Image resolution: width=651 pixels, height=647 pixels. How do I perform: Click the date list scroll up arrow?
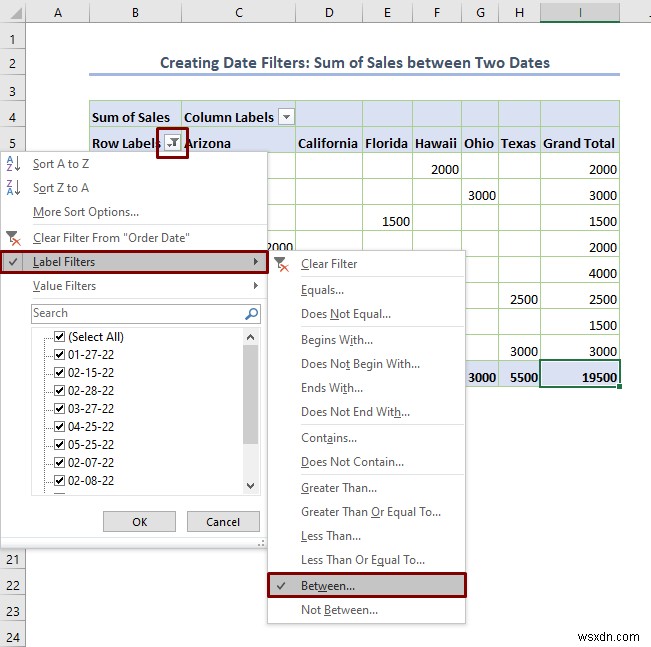pyautogui.click(x=250, y=337)
